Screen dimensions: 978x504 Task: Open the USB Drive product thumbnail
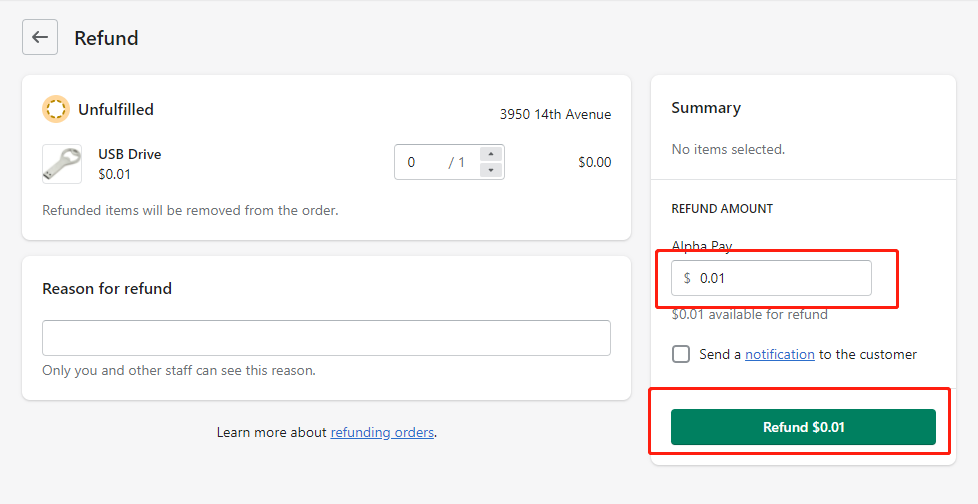62,164
